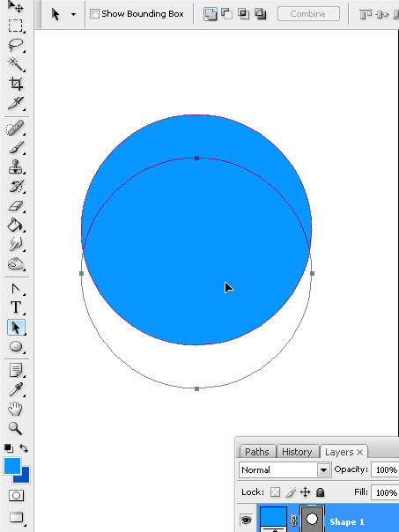
Task: Toggle lock all for layer
Action: pos(320,492)
